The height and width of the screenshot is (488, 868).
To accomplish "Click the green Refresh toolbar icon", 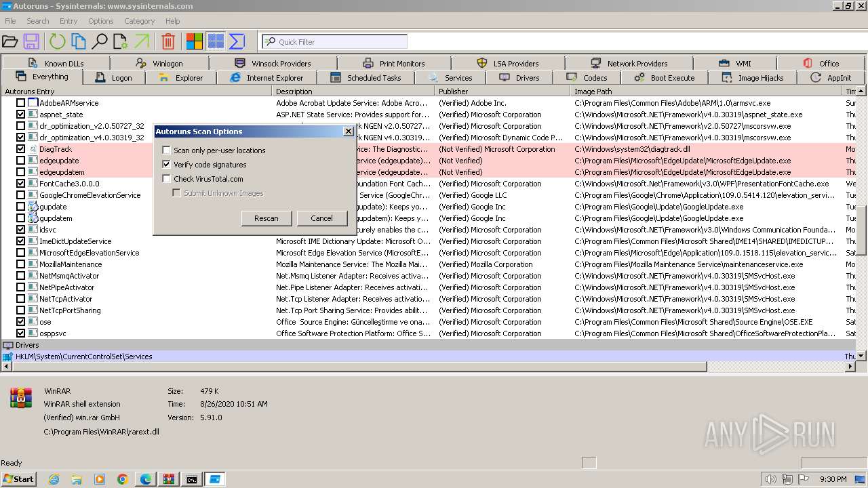I will (57, 42).
